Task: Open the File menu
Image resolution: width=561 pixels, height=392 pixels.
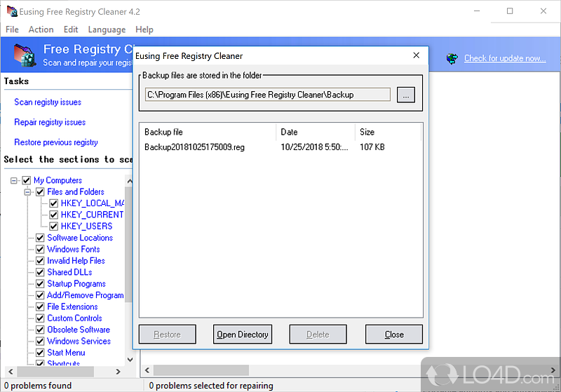Action: 12,29
